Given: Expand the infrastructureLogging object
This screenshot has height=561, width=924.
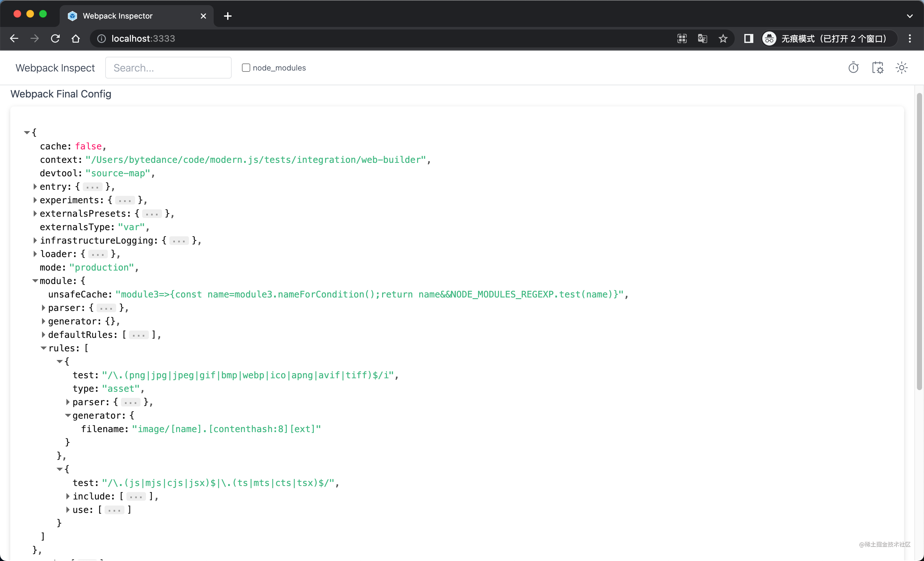Looking at the screenshot, I should (x=35, y=241).
